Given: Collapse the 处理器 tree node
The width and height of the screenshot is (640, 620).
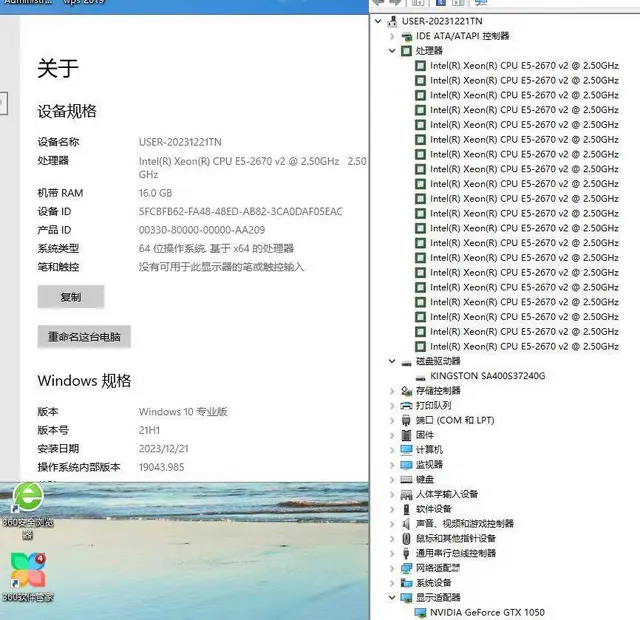Looking at the screenshot, I should (392, 51).
